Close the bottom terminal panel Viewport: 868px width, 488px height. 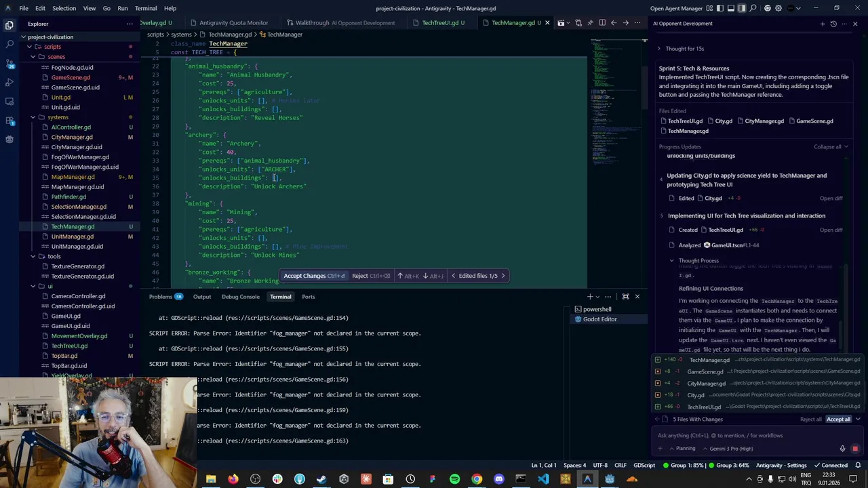[637, 296]
